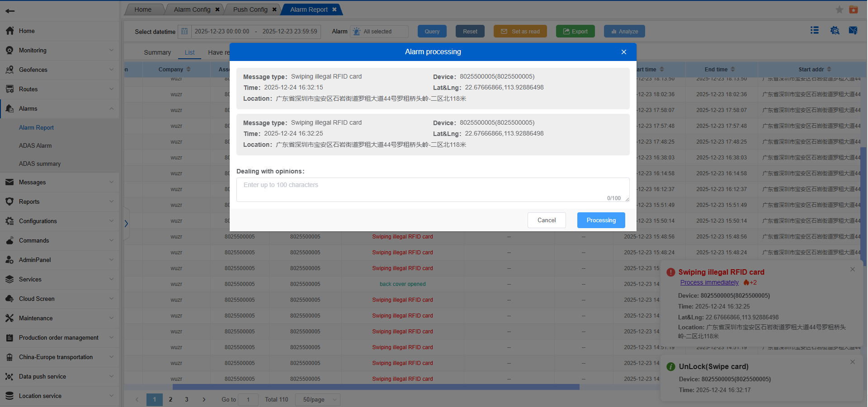Image resolution: width=868 pixels, height=407 pixels.
Task: Select the Summary tab
Action: (x=157, y=52)
